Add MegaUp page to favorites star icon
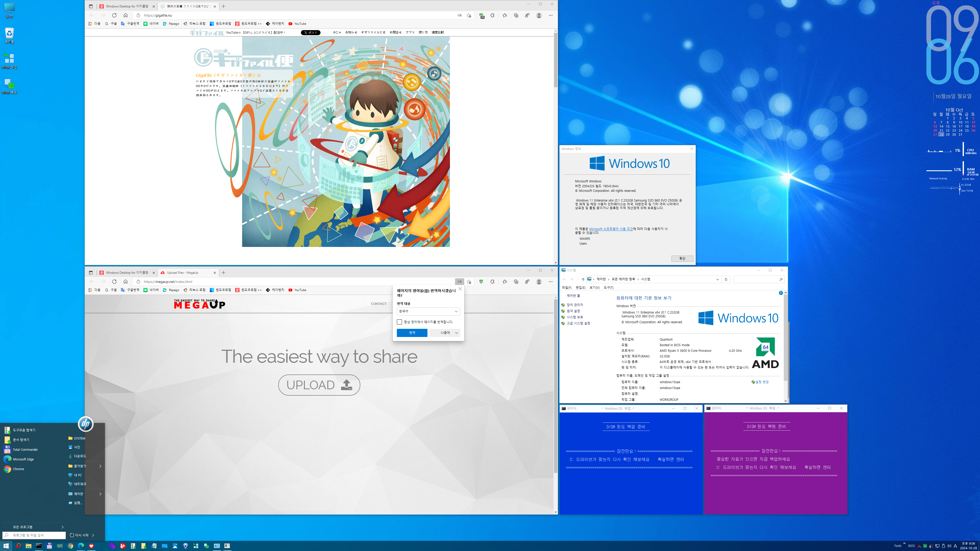The width and height of the screenshot is (980, 551). (x=469, y=282)
